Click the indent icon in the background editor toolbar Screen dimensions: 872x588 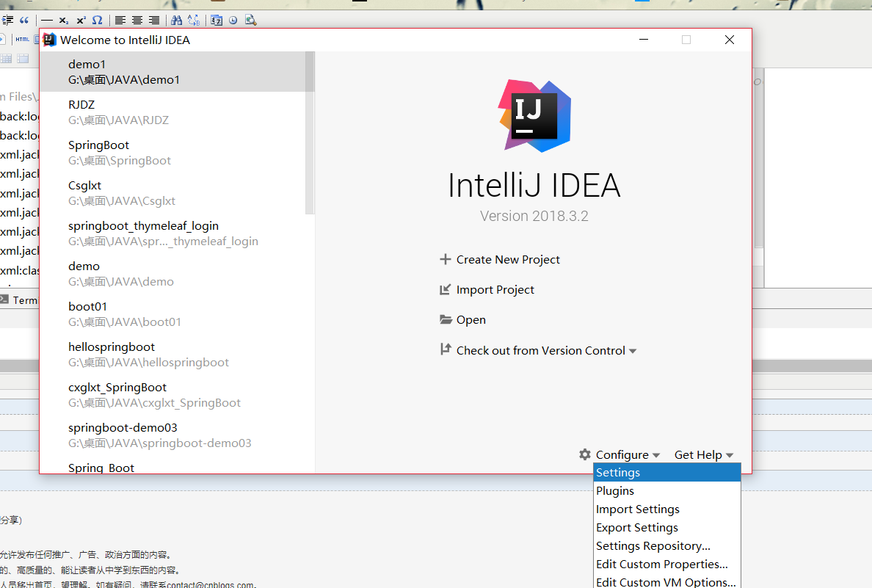pos(7,21)
